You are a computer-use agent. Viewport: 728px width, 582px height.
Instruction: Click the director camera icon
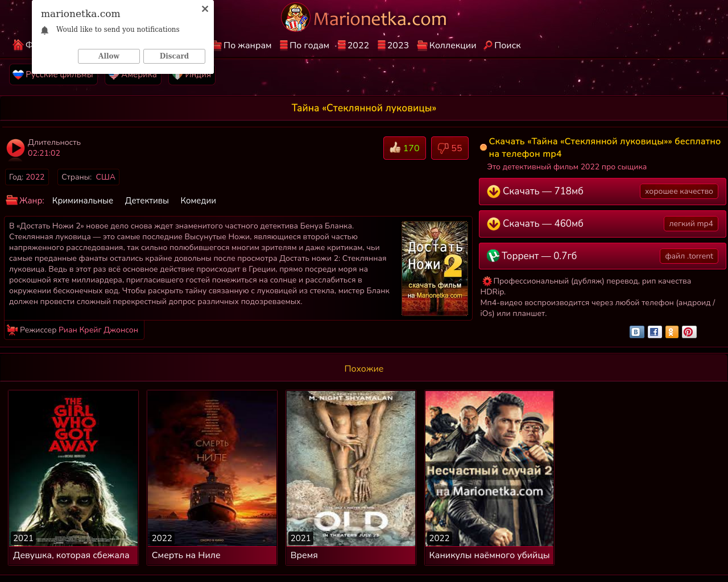12,330
